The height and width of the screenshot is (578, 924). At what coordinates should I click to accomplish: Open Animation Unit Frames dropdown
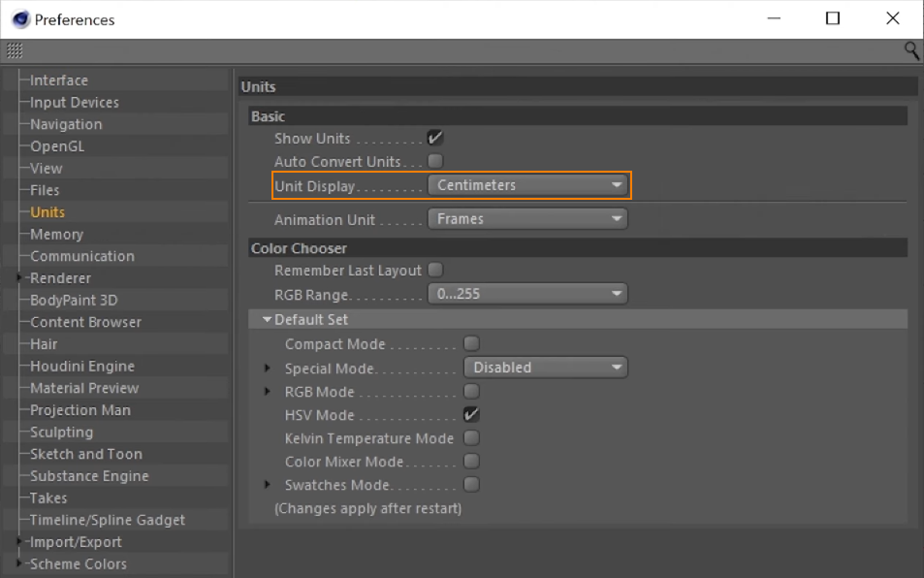click(x=528, y=218)
